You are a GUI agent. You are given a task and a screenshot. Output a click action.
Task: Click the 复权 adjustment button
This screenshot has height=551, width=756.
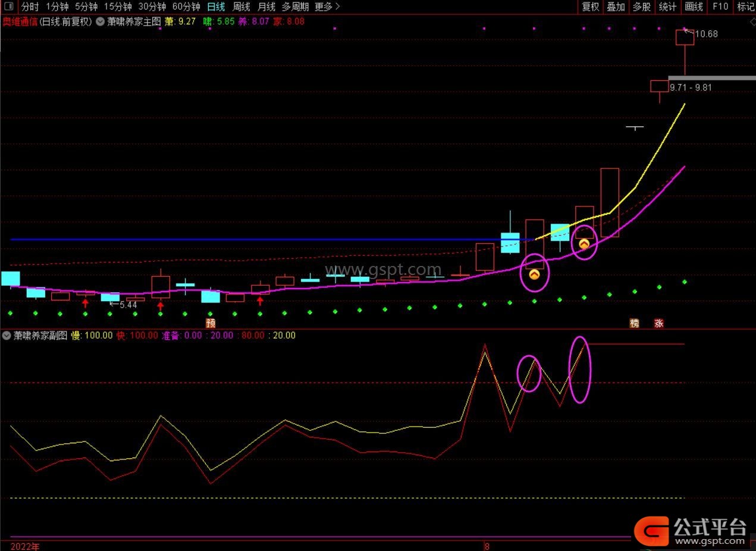point(591,7)
